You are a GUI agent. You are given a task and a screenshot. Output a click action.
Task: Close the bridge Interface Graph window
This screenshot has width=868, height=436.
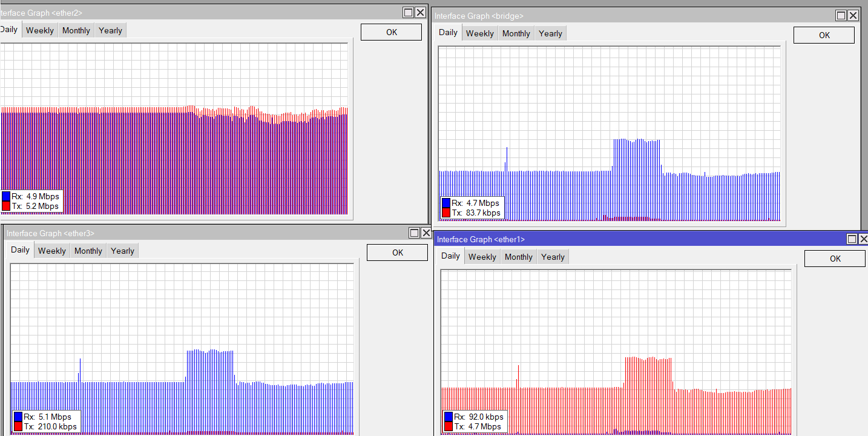tap(853, 16)
